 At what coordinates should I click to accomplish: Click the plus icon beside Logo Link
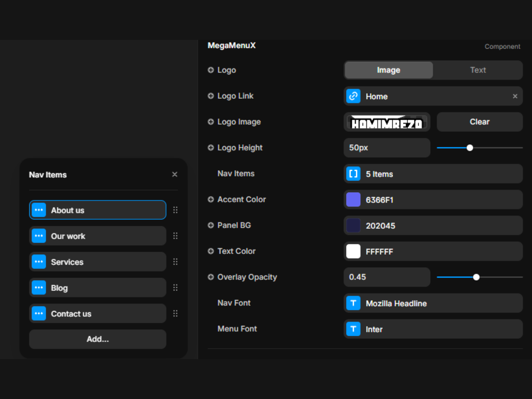tap(210, 96)
